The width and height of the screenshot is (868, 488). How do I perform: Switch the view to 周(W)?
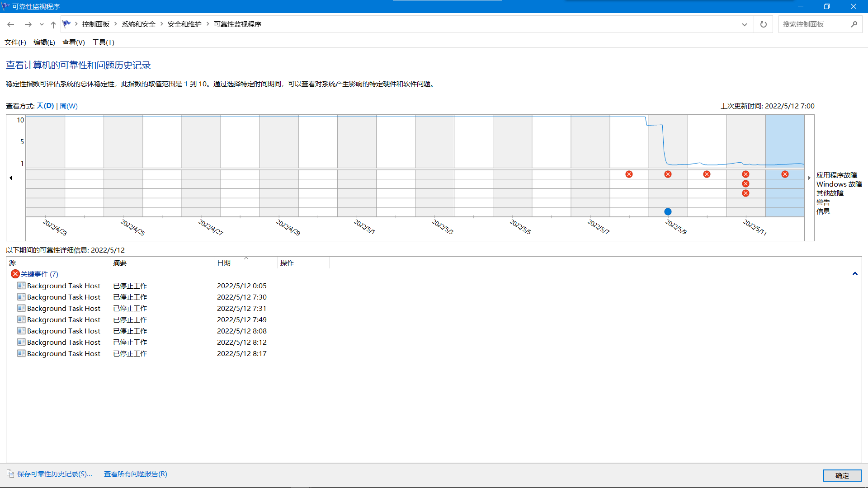(x=69, y=106)
